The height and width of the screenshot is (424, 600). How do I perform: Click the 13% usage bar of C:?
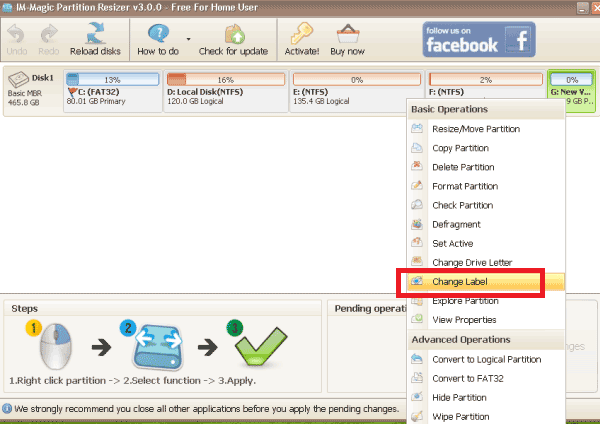tap(112, 80)
